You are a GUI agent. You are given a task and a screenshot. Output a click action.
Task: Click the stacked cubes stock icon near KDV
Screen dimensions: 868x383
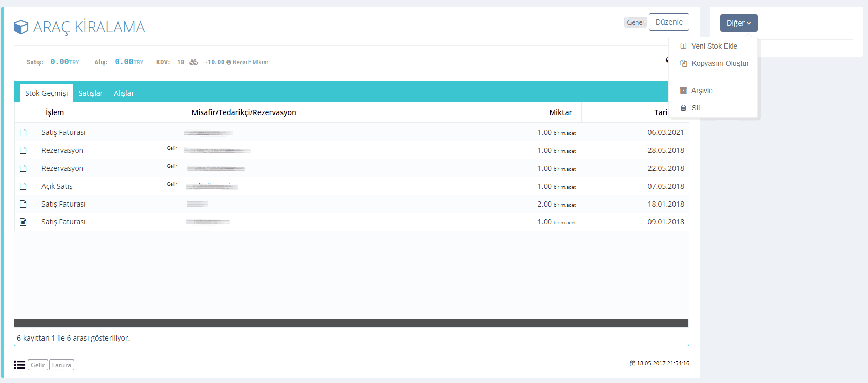pos(193,62)
